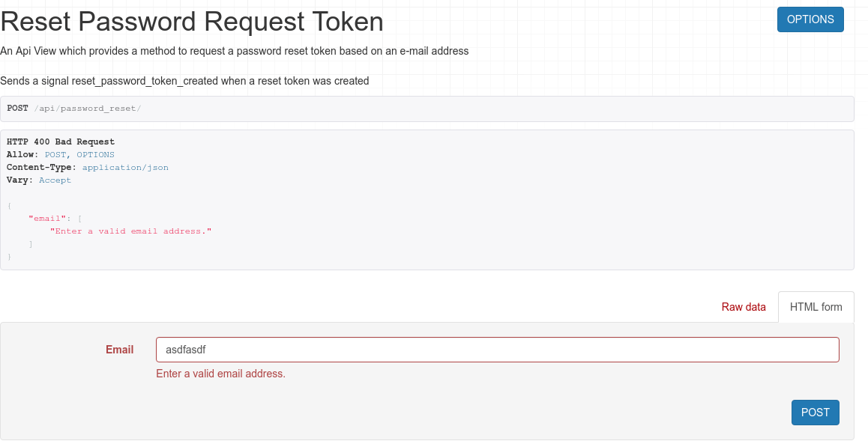Screen dimensions: 868x441
Task: Select the HTTP 400 Bad Request status line
Action: click(x=60, y=142)
